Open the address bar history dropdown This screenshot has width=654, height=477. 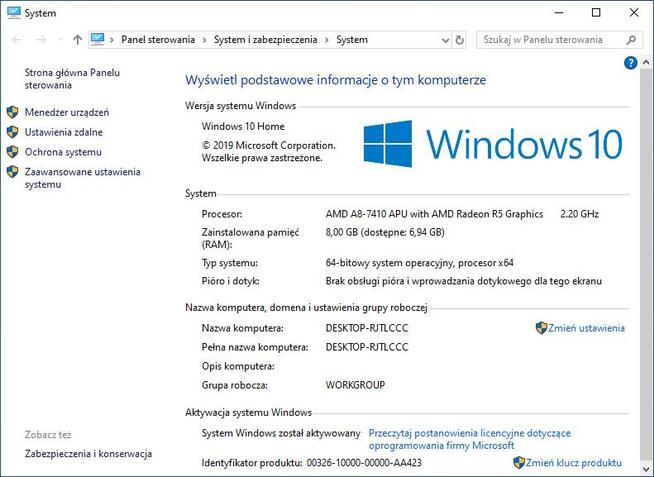(x=445, y=40)
